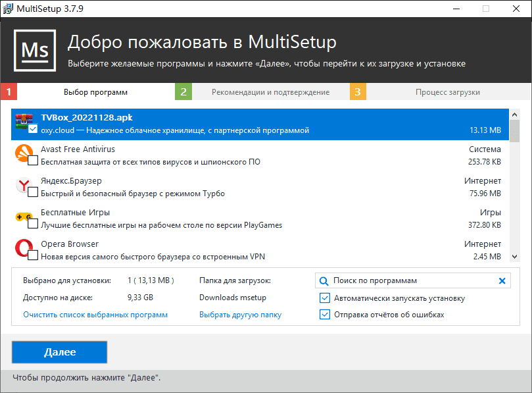Click the Бесплатные Игры gamepad icon
The width and height of the screenshot is (532, 393).
24,216
